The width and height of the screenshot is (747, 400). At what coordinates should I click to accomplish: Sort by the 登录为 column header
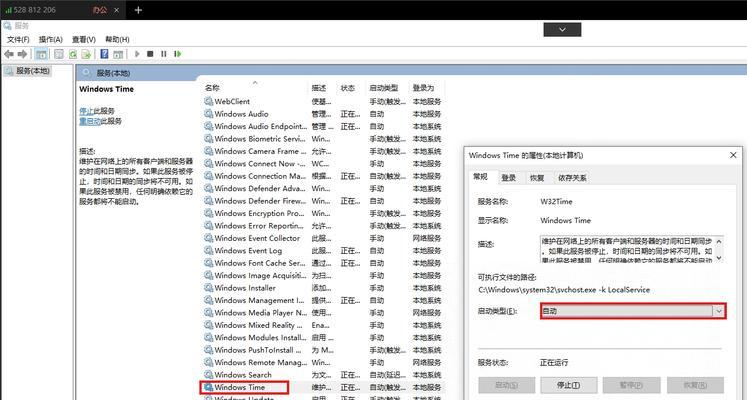[x=427, y=88]
